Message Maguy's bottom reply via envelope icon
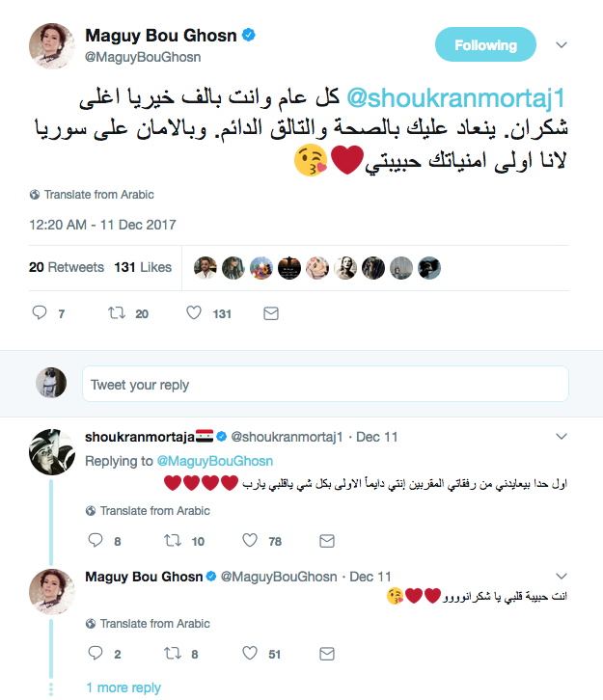 [x=327, y=654]
